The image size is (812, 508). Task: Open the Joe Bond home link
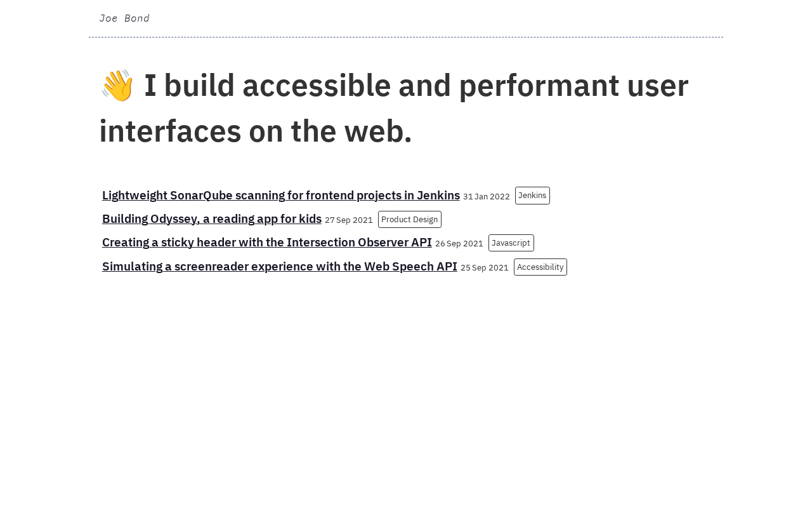[124, 18]
